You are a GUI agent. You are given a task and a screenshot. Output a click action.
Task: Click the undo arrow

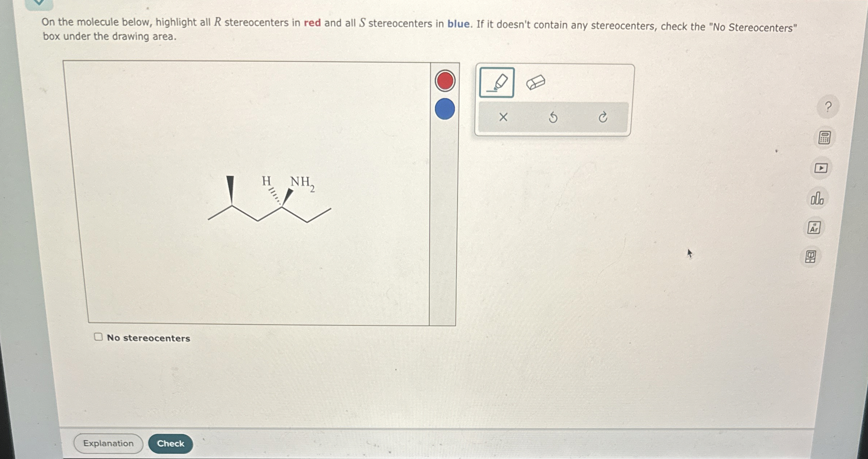coord(553,117)
